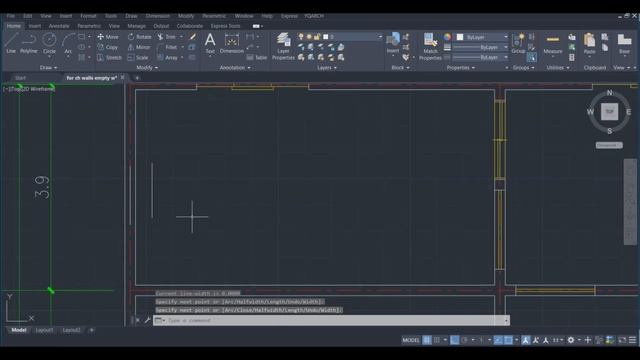Select the Circle tool
Screen dimensions: 640x360
click(x=49, y=43)
